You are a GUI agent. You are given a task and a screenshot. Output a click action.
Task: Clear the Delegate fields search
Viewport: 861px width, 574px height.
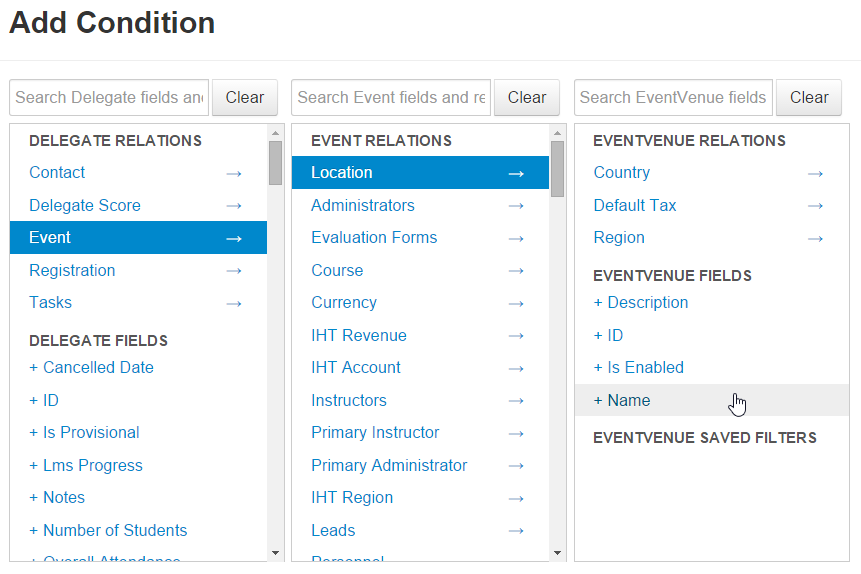[x=245, y=97]
